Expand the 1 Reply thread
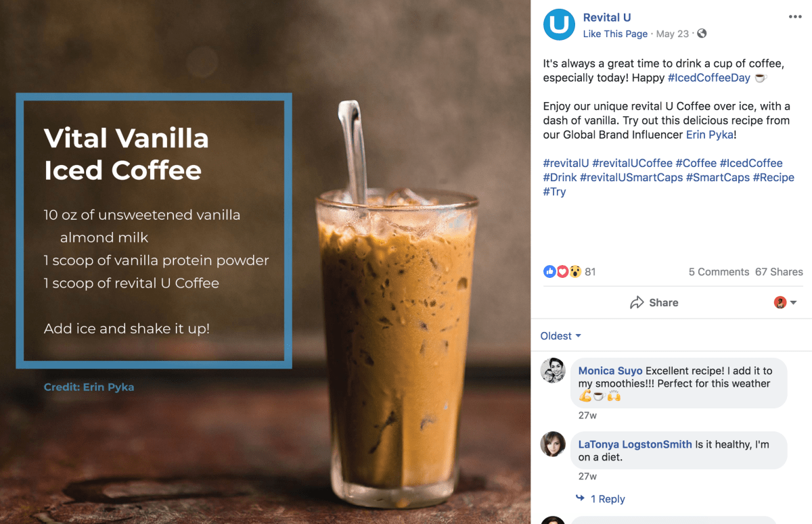Image resolution: width=812 pixels, height=524 pixels. click(x=608, y=499)
